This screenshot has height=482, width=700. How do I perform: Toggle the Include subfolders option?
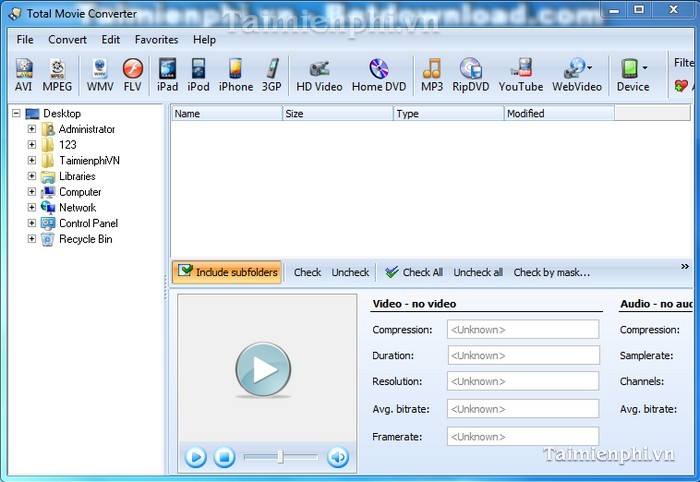pos(227,272)
